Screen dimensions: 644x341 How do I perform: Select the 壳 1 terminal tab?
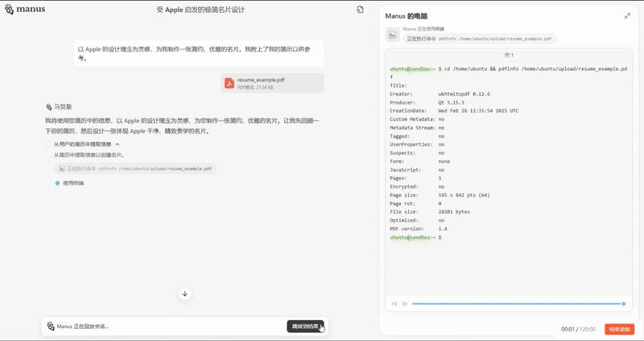click(509, 55)
